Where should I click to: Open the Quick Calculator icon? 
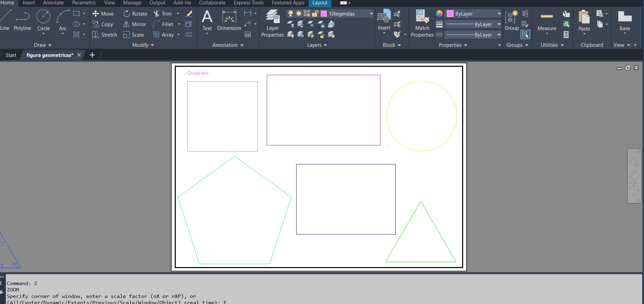tap(566, 35)
